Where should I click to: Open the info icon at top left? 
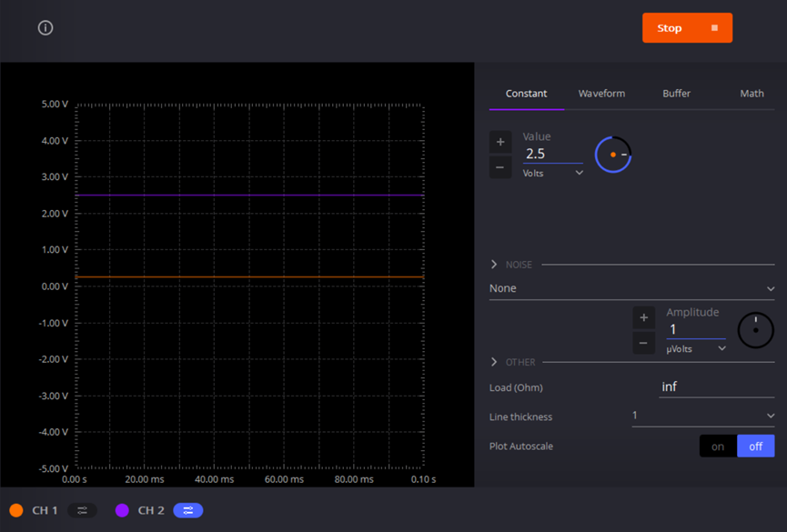[x=45, y=27]
